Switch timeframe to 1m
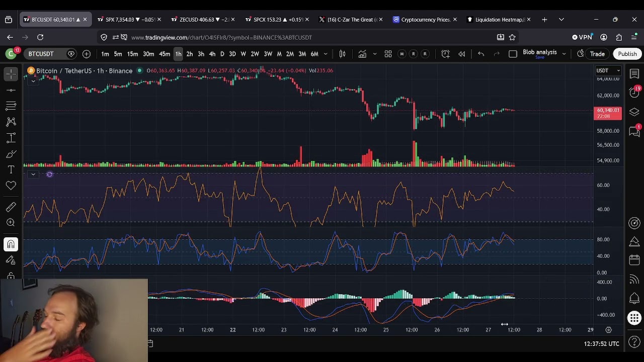This screenshot has height=362, width=644. click(x=105, y=54)
